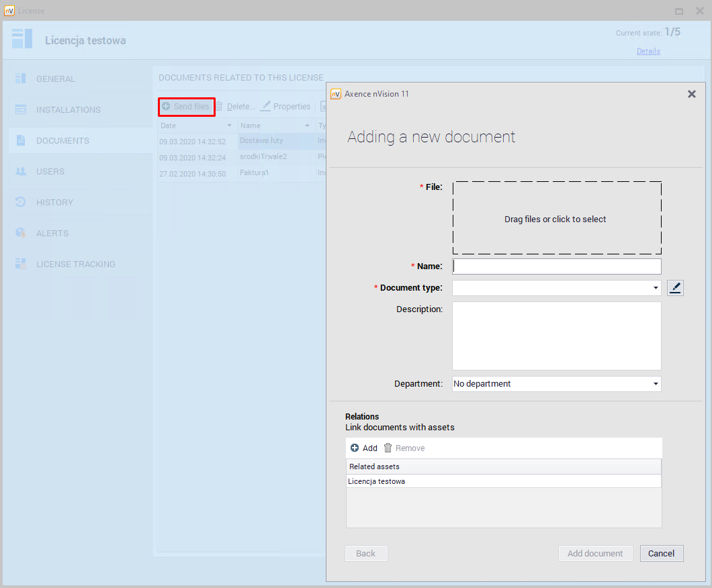Image resolution: width=712 pixels, height=588 pixels.
Task: Go to the Users tab
Action: (50, 171)
